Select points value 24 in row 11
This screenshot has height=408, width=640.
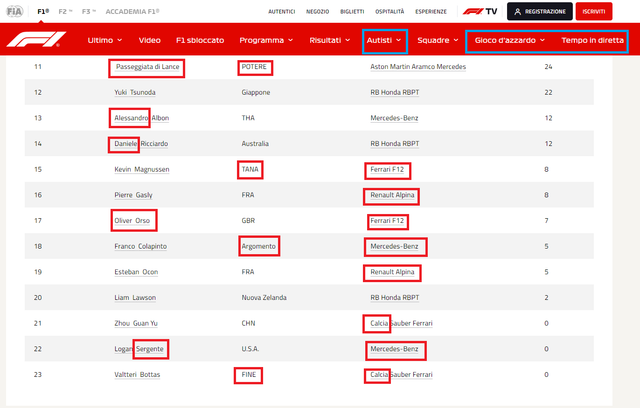(x=548, y=67)
